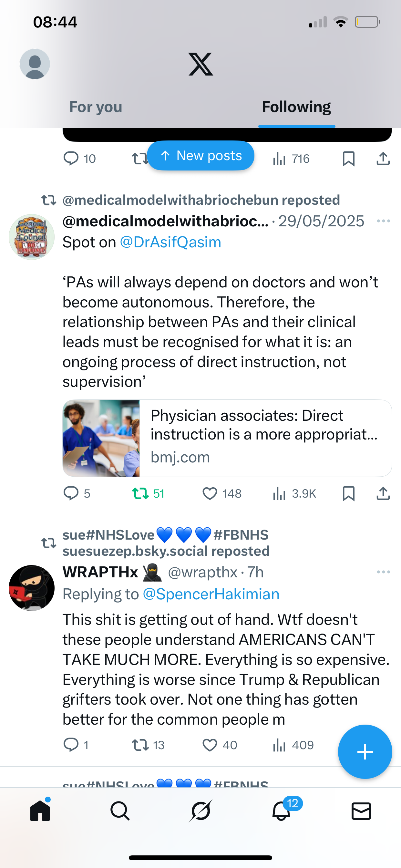Tap the New posts button

(x=200, y=156)
